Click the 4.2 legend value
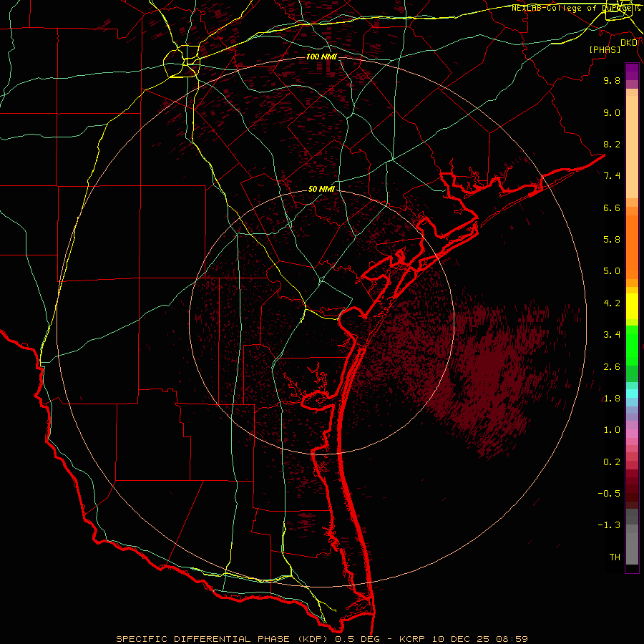644x644 pixels. 612,303
